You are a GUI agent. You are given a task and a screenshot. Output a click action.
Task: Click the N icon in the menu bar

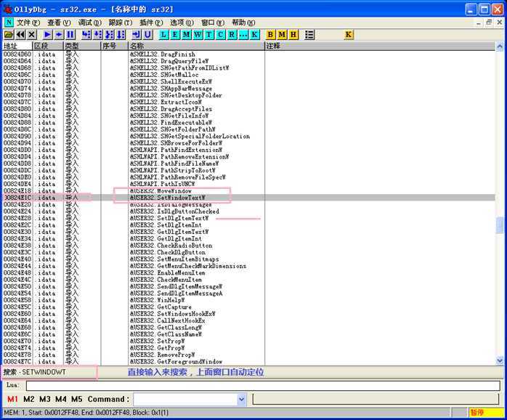pos(9,23)
